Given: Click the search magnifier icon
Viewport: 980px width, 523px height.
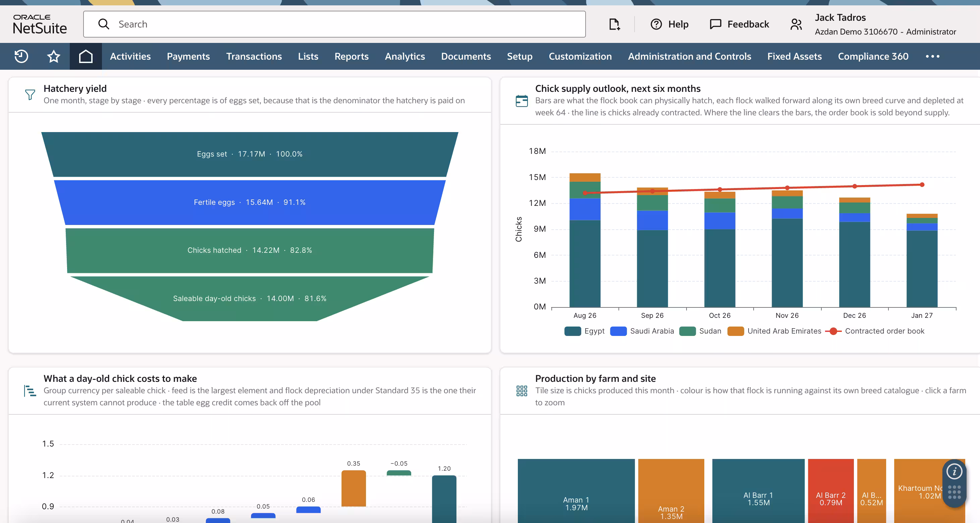Looking at the screenshot, I should (x=104, y=24).
